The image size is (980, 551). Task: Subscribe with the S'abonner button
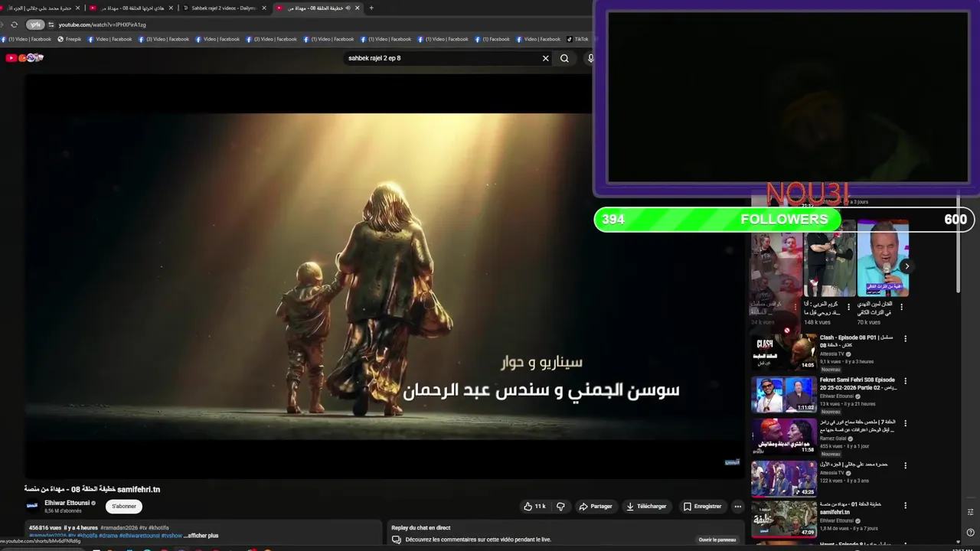(124, 507)
